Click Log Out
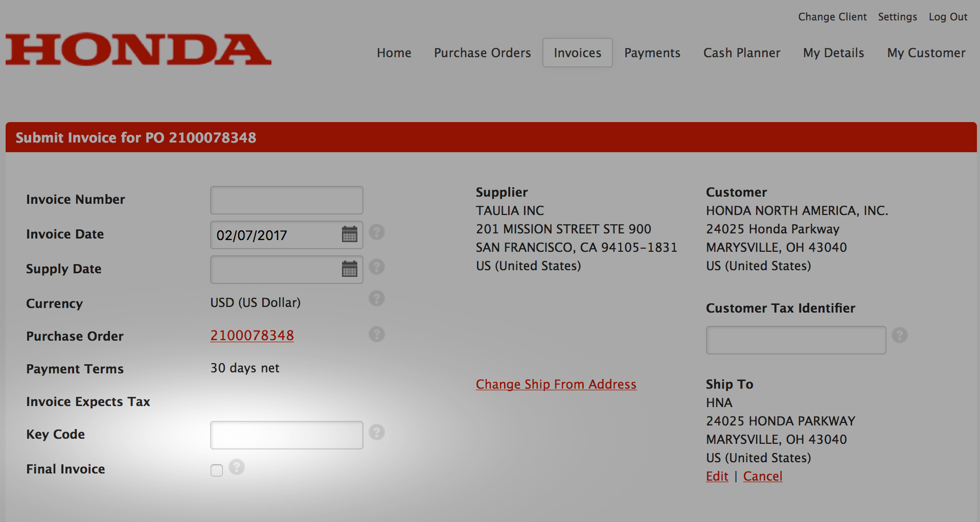The image size is (980, 522). [x=948, y=17]
